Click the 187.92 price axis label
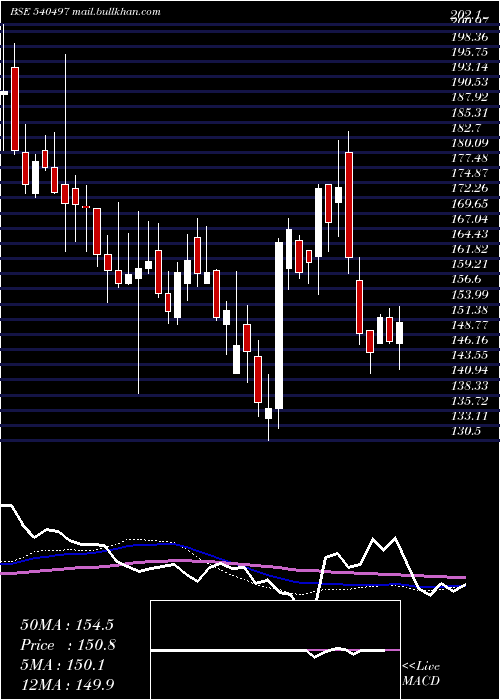Screen dimensions: 500x700 click(469, 97)
